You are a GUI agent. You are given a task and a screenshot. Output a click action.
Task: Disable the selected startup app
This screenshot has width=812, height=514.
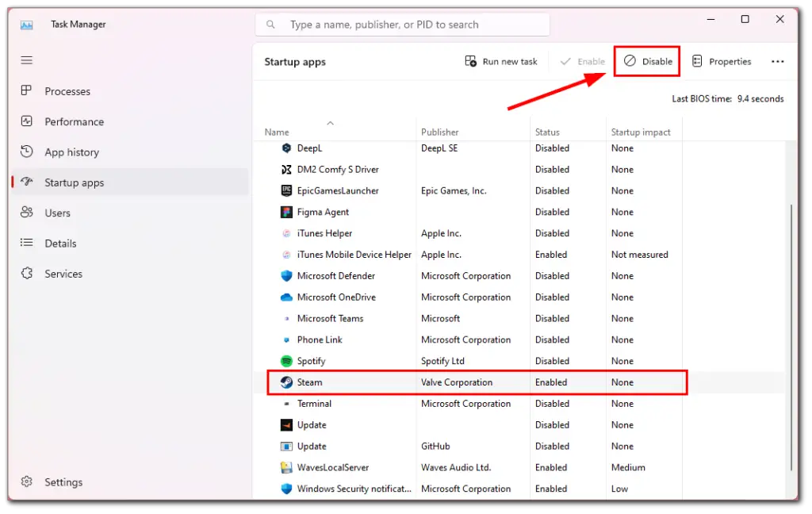[647, 62]
